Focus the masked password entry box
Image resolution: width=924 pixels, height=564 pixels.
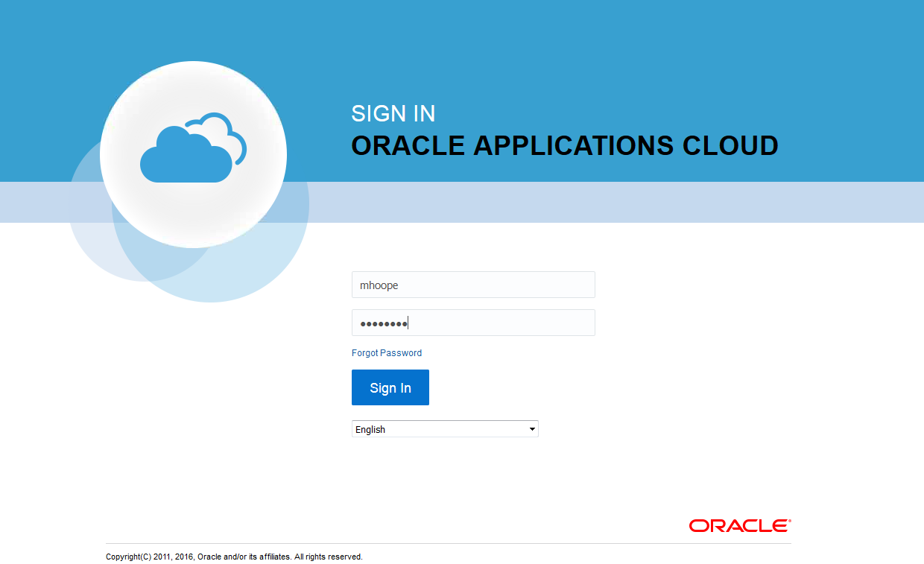pos(473,322)
